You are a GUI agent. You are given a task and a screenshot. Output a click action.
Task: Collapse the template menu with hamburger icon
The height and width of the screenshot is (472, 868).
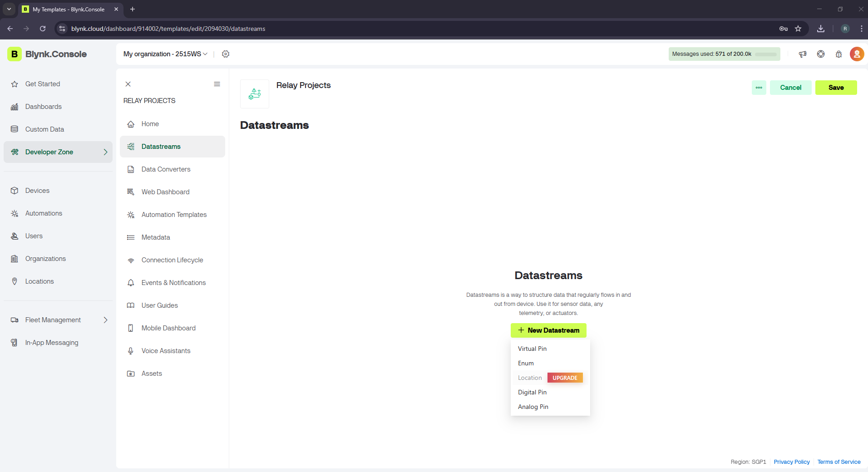coord(217,84)
